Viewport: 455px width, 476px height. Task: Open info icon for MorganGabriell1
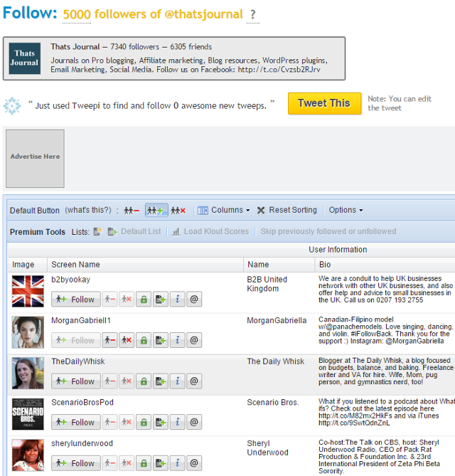[177, 340]
